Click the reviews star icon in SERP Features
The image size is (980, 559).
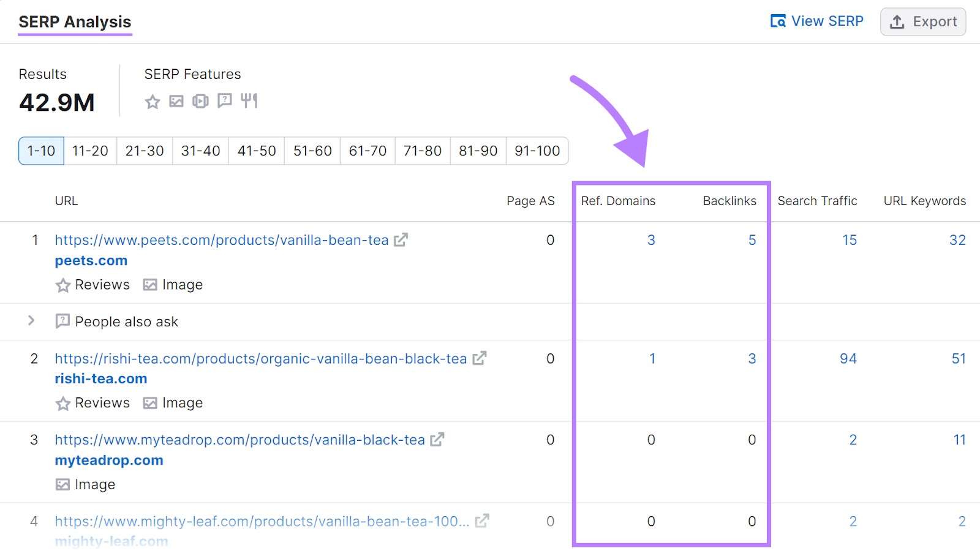pyautogui.click(x=153, y=102)
